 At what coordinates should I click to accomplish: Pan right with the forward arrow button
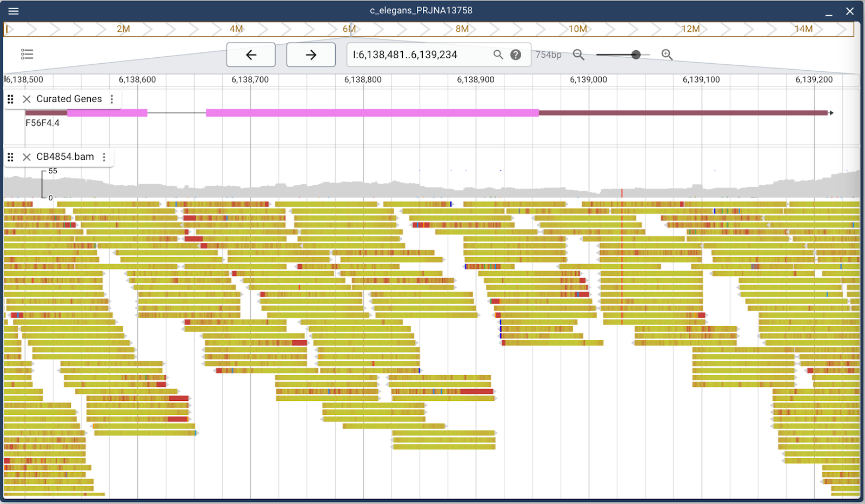coord(311,55)
